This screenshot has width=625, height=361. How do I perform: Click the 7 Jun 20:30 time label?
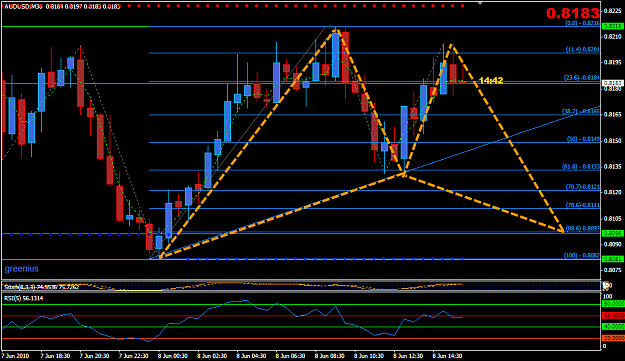pyautogui.click(x=94, y=355)
